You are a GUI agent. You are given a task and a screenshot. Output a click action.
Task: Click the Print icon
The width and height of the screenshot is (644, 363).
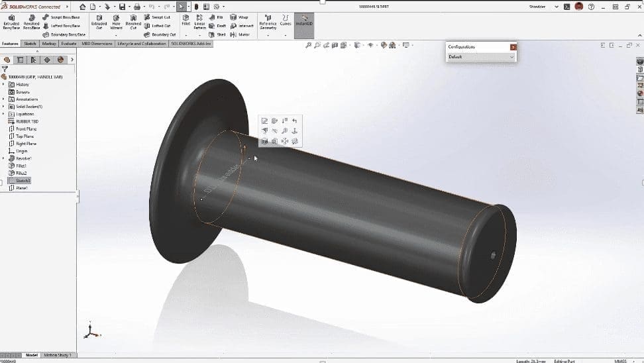[x=137, y=7]
